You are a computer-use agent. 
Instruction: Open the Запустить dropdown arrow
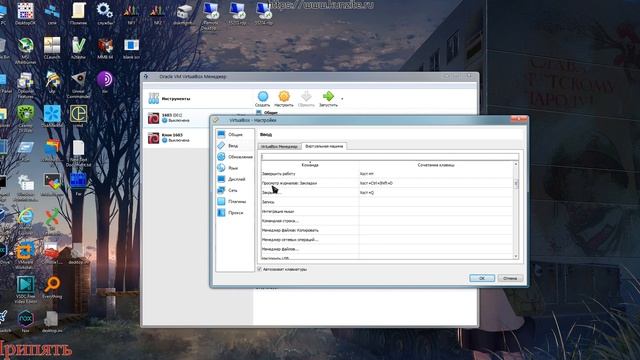pos(342,99)
